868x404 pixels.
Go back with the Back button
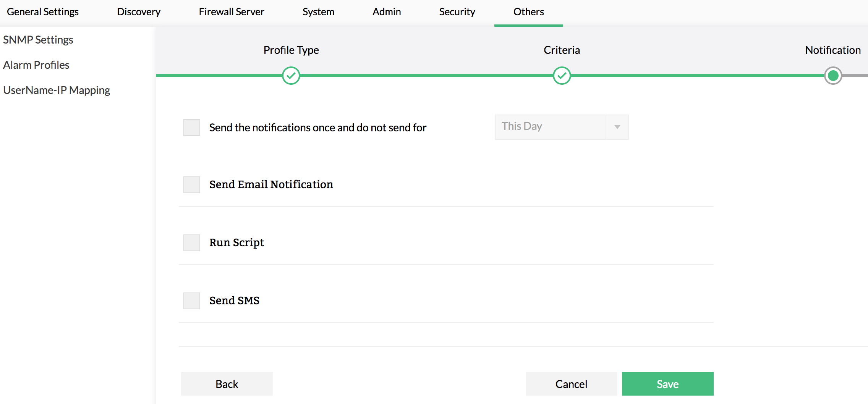click(227, 384)
